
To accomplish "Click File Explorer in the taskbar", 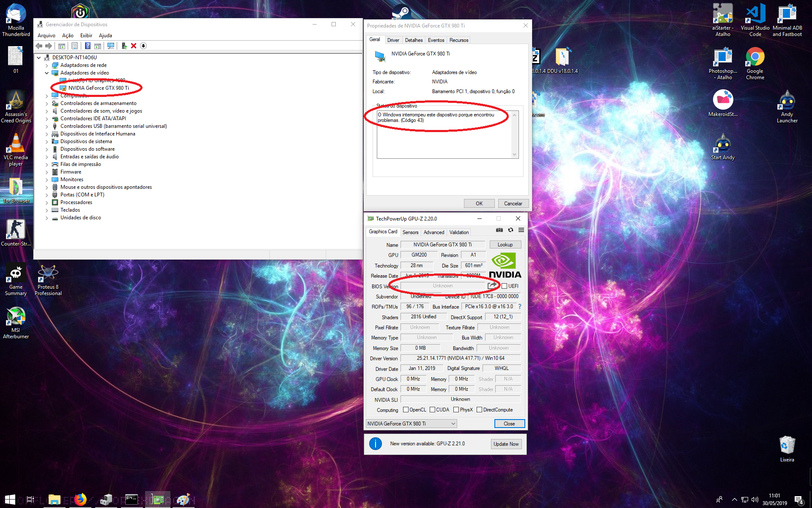I will [55, 500].
